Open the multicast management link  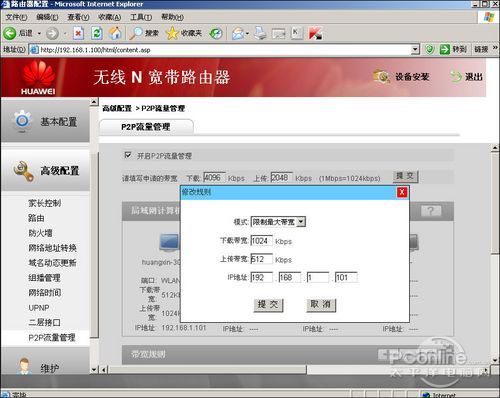point(44,278)
